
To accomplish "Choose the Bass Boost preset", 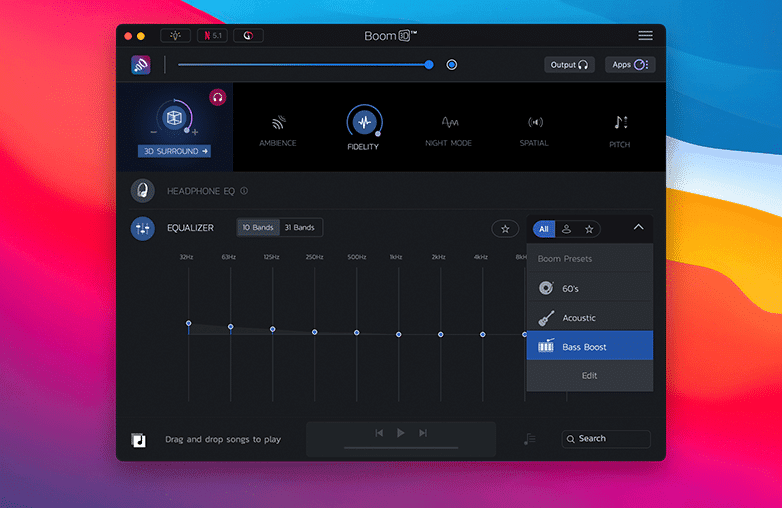I will point(590,345).
